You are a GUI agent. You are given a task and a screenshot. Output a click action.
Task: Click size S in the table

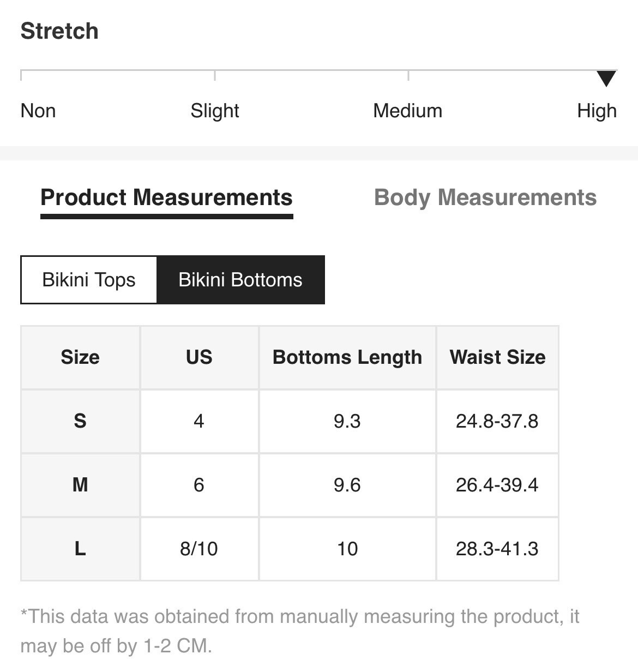(x=80, y=421)
